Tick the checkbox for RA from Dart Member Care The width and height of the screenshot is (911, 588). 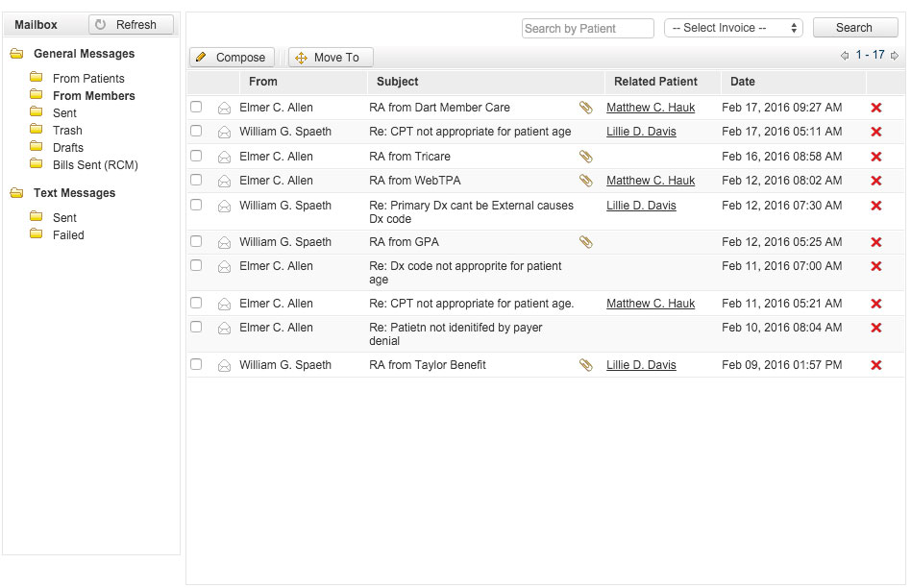[196, 107]
